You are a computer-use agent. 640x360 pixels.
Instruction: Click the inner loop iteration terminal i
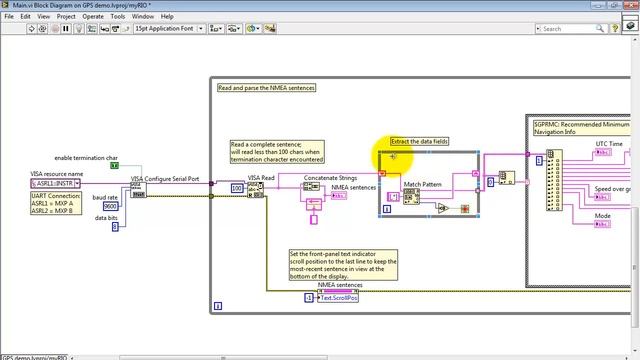387,209
